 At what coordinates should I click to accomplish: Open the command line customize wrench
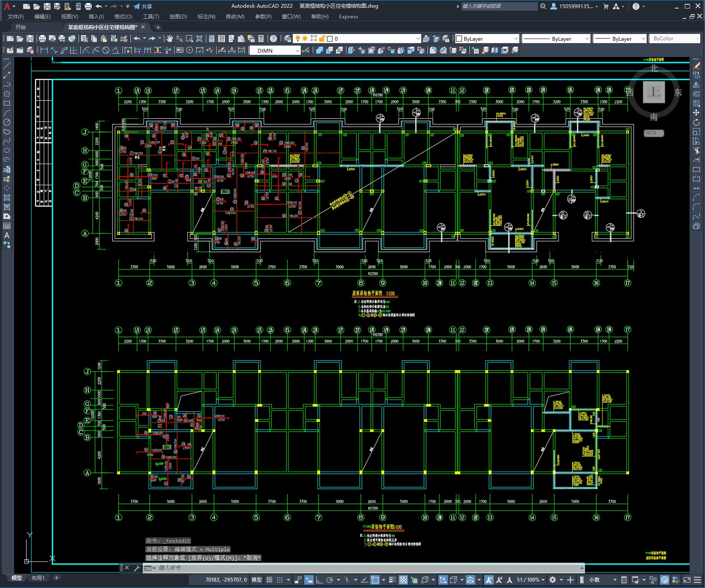(137, 568)
